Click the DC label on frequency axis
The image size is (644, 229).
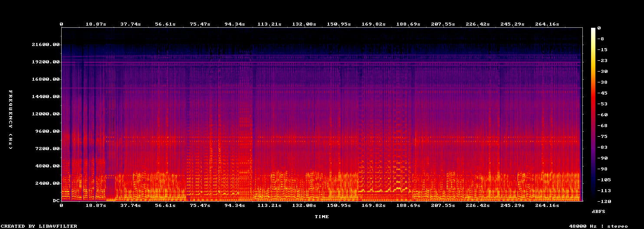[x=56, y=200]
